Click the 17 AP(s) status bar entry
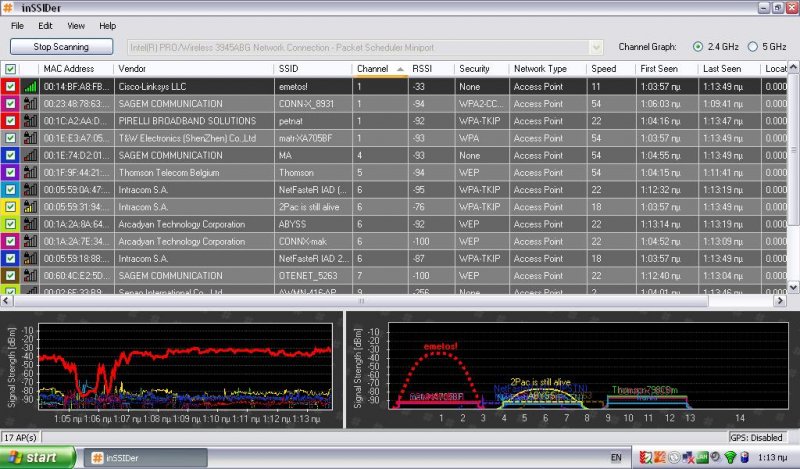Screen dimensions: 800x469 coord(20,437)
